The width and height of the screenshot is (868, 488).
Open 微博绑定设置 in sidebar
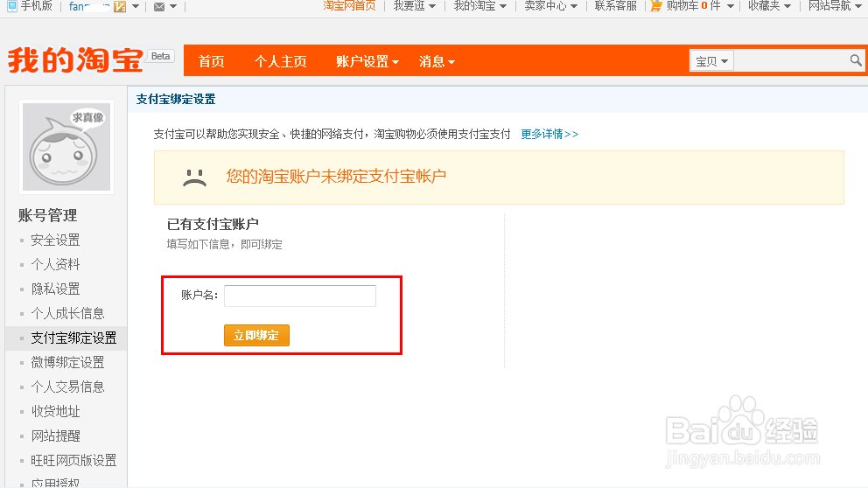point(67,362)
